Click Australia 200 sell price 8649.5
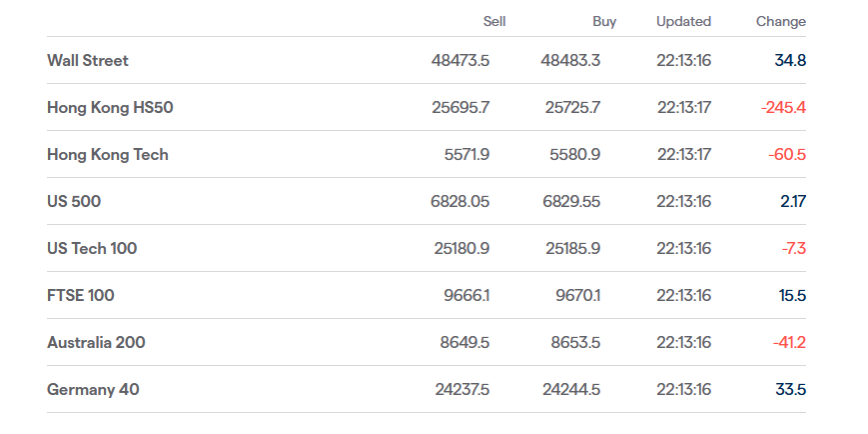This screenshot has width=868, height=434. tap(464, 343)
